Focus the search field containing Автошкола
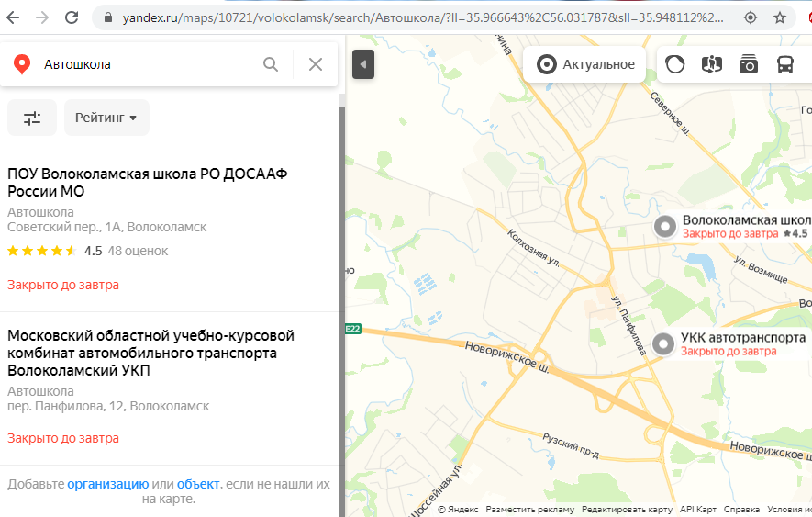Viewport: 812px width, 517px height. (x=148, y=64)
